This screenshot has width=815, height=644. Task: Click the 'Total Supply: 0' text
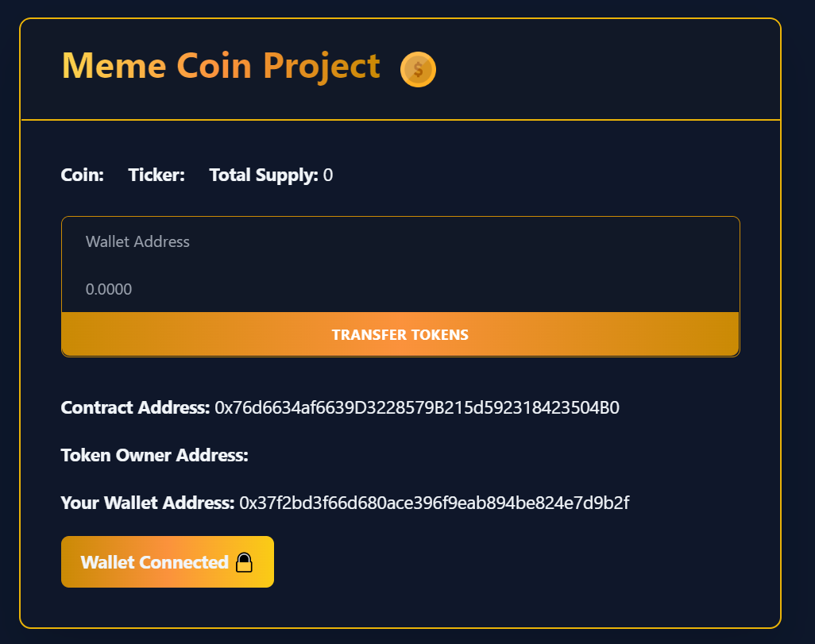[x=270, y=175]
